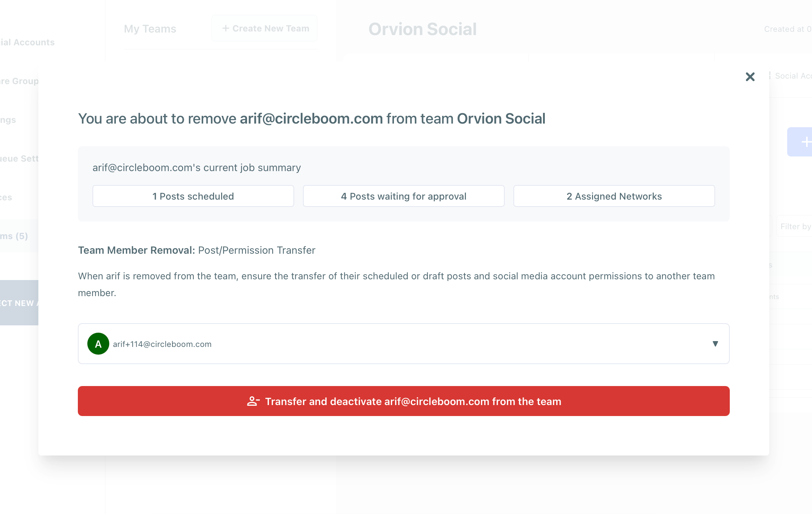
Task: Open the Teams (5) sidebar item
Action: click(15, 236)
